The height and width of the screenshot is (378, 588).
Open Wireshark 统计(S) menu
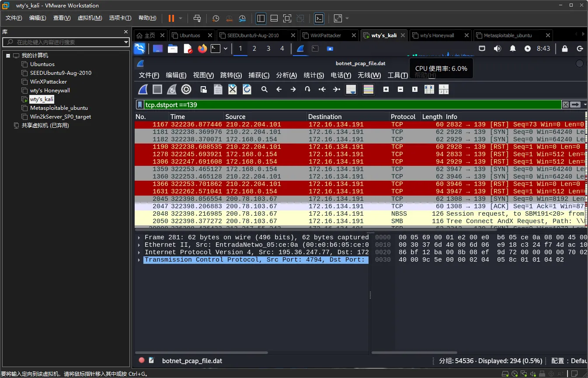[x=313, y=75]
